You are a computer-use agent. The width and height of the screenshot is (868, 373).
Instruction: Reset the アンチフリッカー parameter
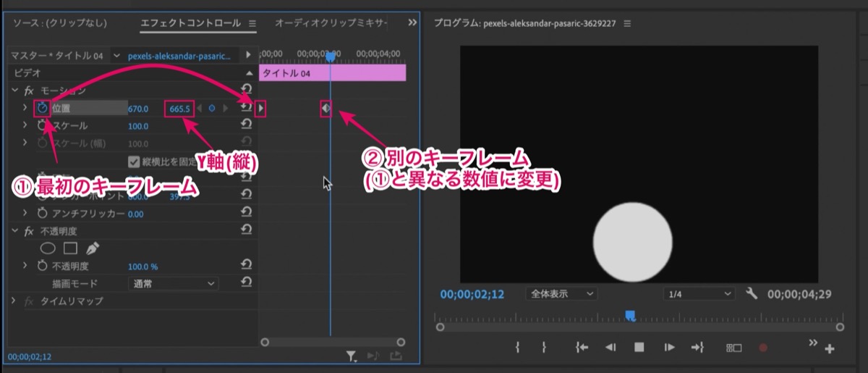click(246, 214)
